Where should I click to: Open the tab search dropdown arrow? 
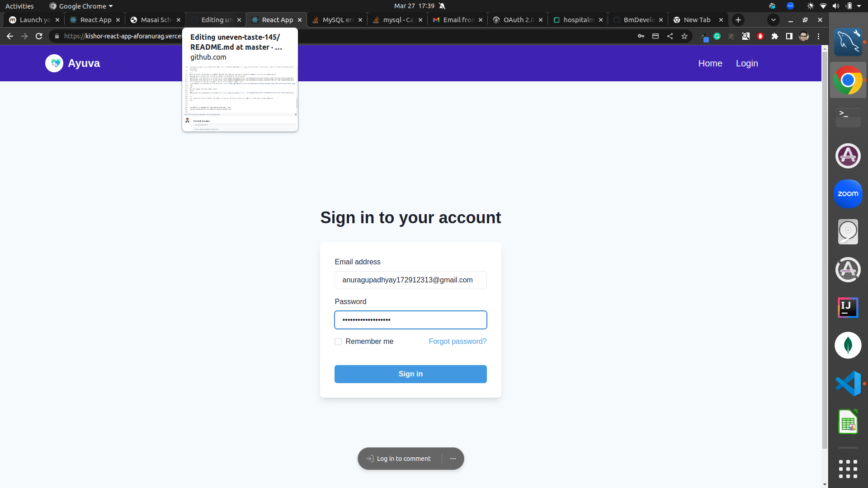click(x=774, y=20)
